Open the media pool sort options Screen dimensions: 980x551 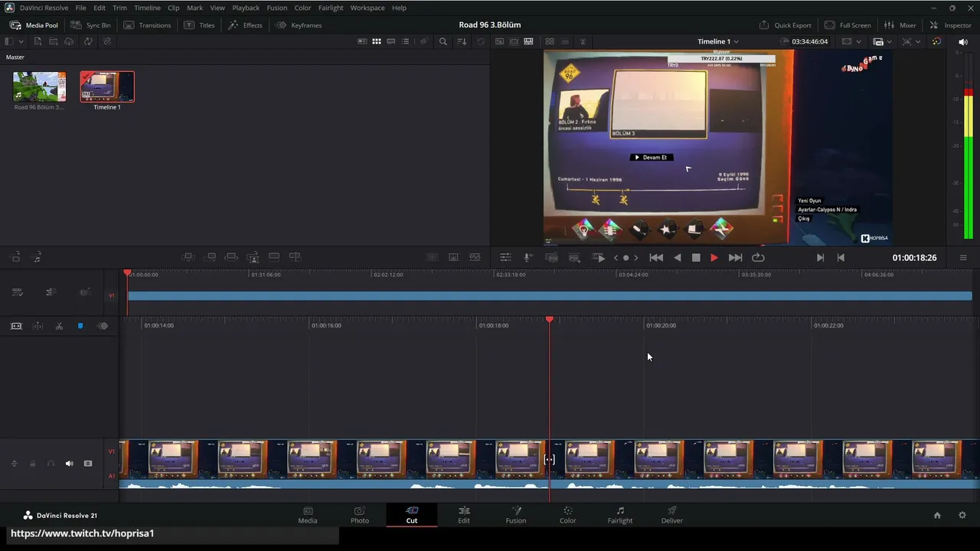tap(462, 41)
